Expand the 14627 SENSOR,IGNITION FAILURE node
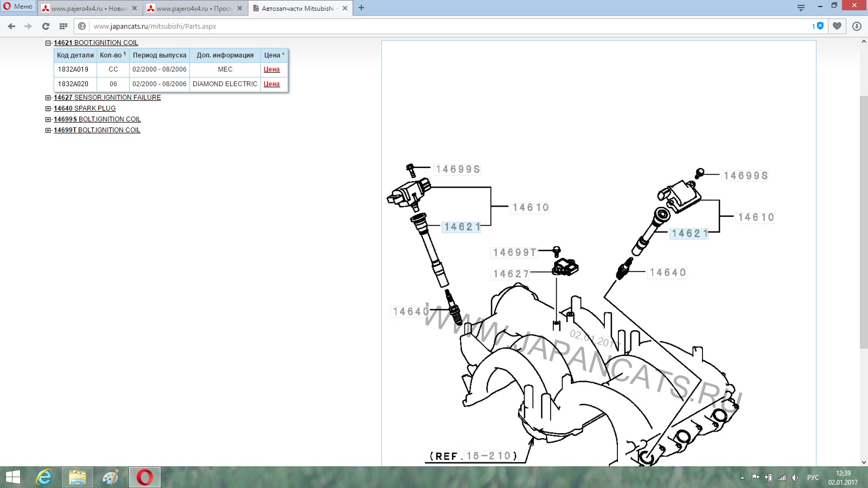Image resolution: width=868 pixels, height=488 pixels. [x=48, y=98]
